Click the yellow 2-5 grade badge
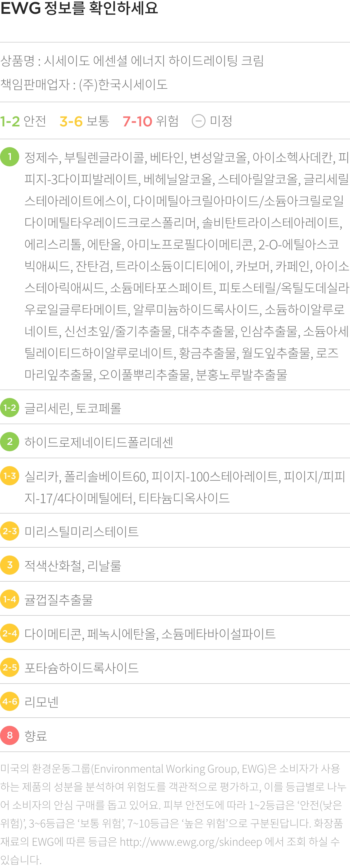The image size is (350, 868). [9, 667]
